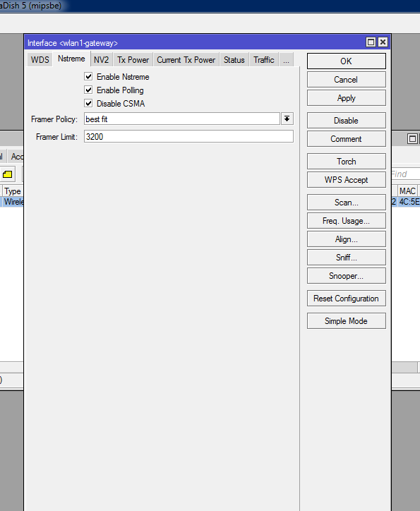Click the Apply button
Screen dimensions: 420x511
click(347, 98)
